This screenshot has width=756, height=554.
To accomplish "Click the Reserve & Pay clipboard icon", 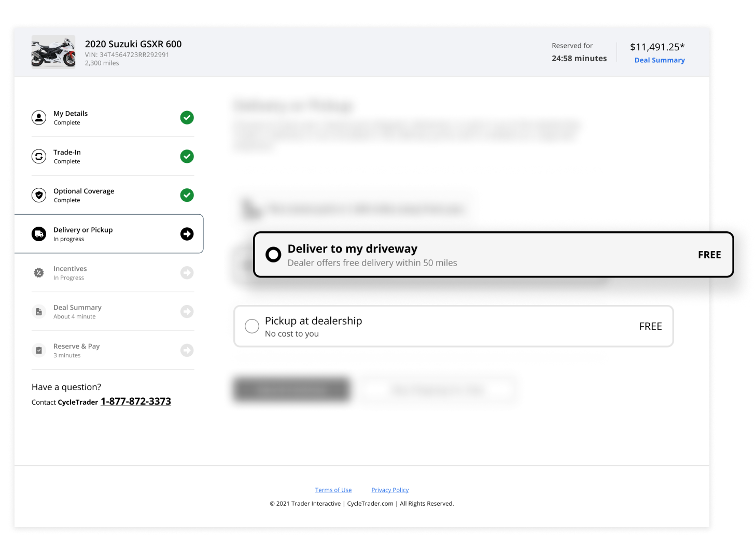I will [x=39, y=350].
